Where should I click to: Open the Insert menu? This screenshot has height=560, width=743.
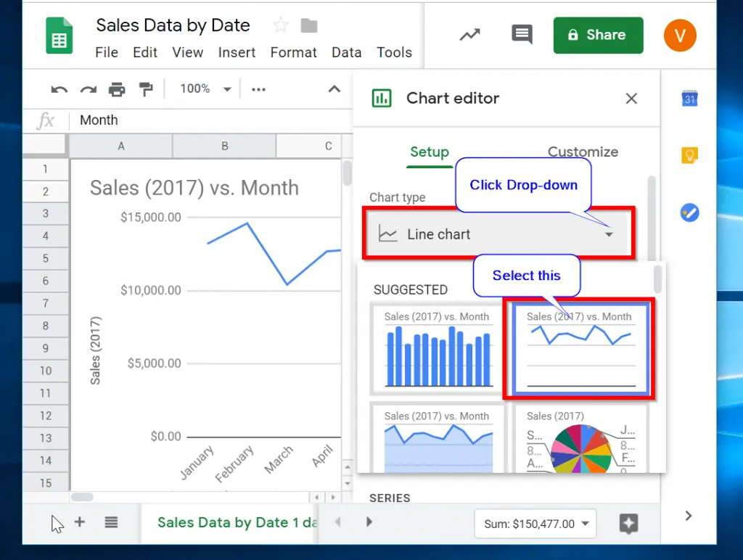click(237, 52)
